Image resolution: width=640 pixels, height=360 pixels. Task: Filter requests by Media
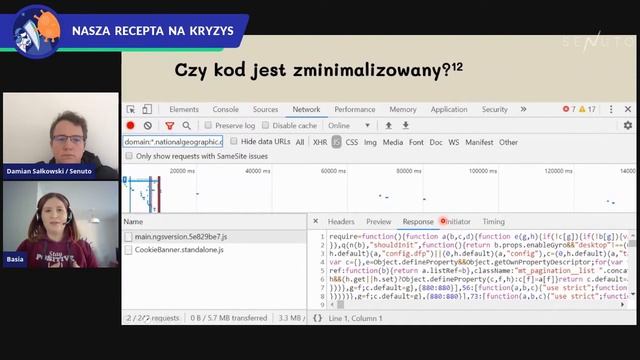coord(393,142)
